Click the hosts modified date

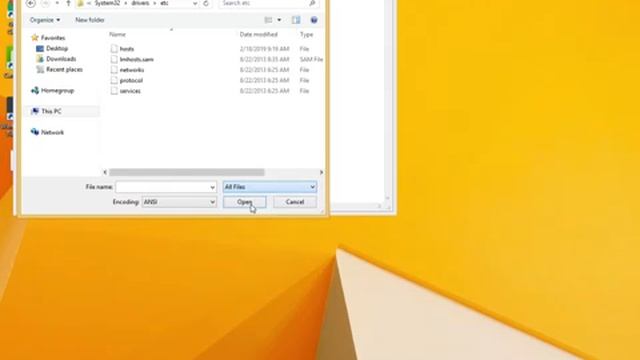[264, 49]
